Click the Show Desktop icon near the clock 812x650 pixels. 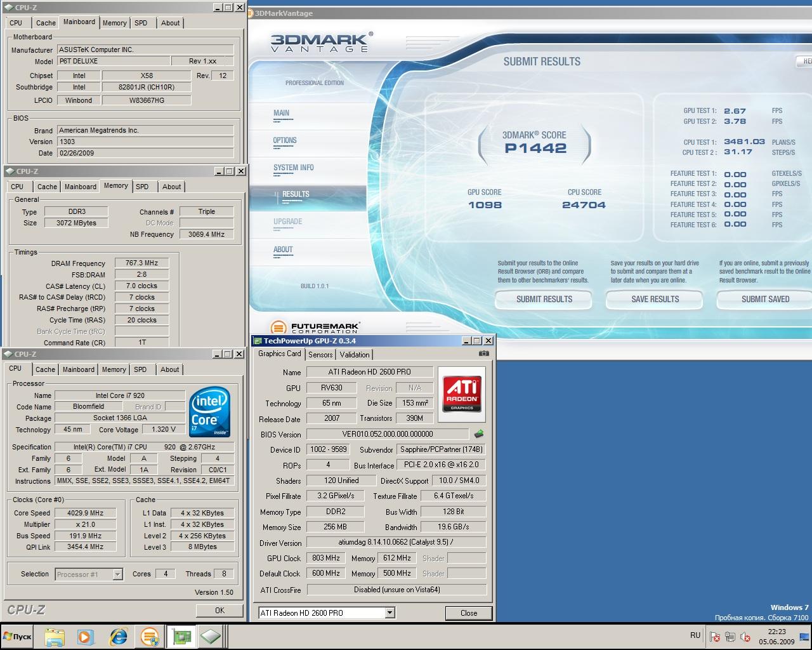point(806,637)
